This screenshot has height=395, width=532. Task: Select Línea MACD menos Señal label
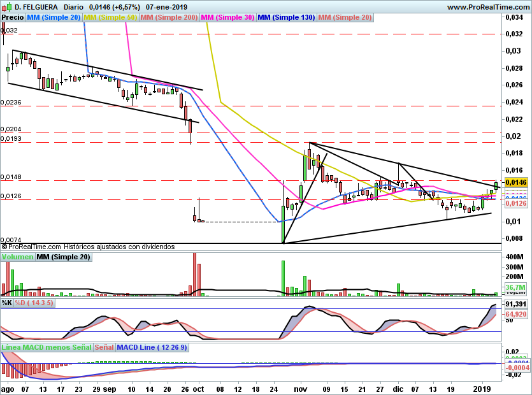click(47, 347)
